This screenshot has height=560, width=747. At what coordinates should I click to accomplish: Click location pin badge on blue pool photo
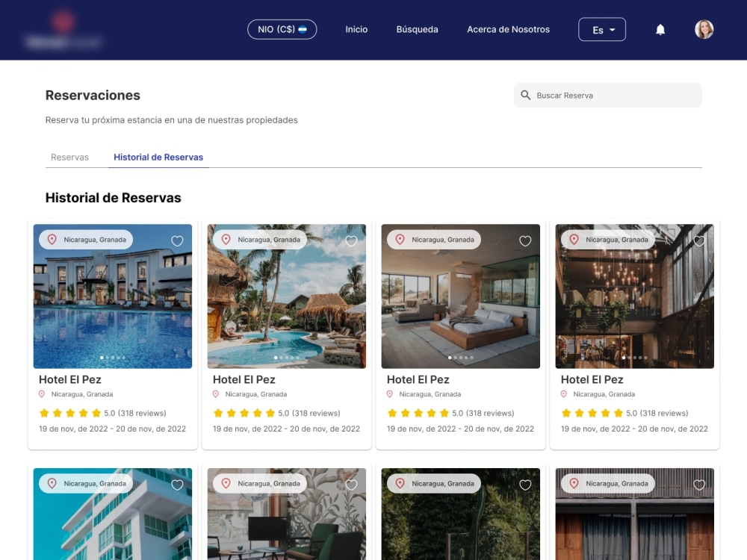(x=86, y=240)
